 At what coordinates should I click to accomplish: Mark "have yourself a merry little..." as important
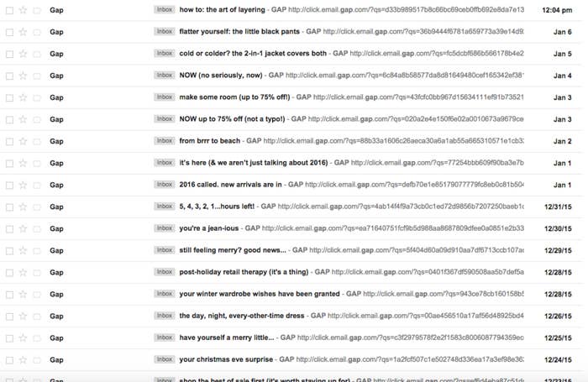[x=37, y=338]
